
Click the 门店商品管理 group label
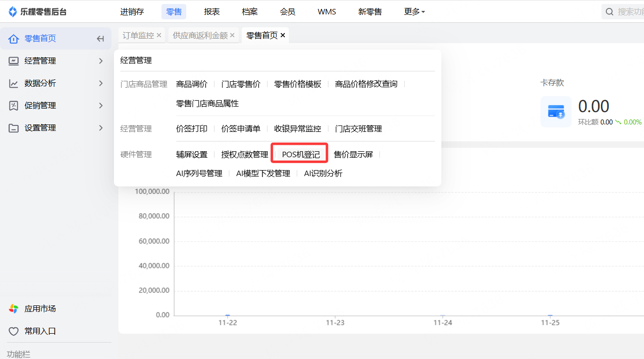pos(144,84)
